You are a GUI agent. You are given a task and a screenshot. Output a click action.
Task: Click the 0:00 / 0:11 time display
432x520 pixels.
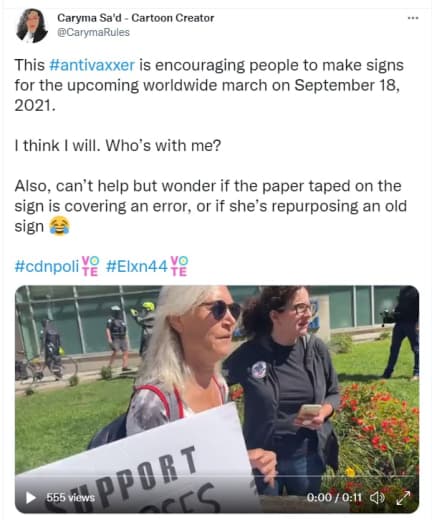click(334, 497)
